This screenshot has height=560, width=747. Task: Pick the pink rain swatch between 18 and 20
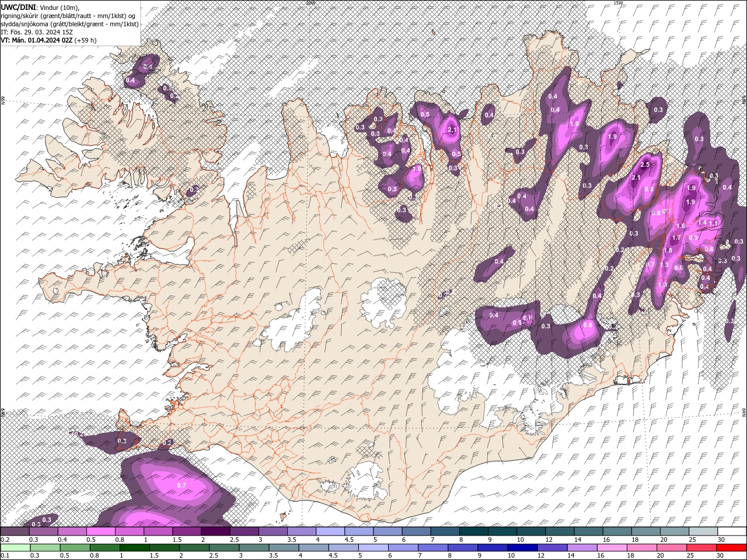pos(641,548)
